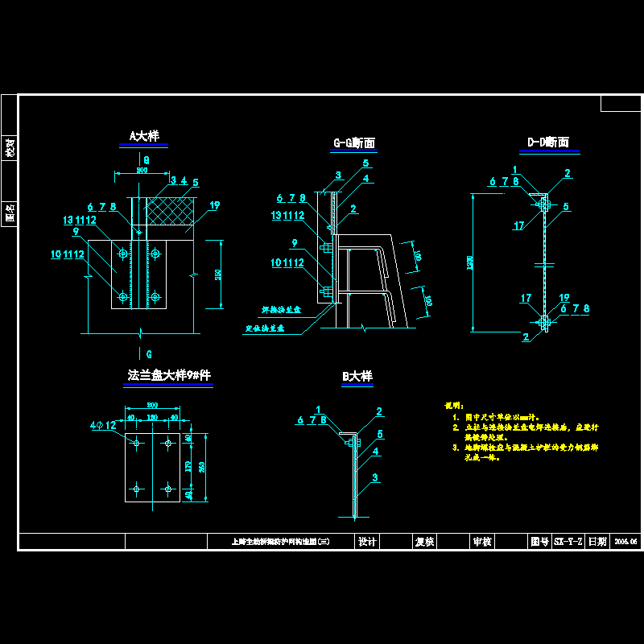Viewport: 644px width, 644px height.
Task: Select the G-G断面 section title
Action: coord(354,143)
